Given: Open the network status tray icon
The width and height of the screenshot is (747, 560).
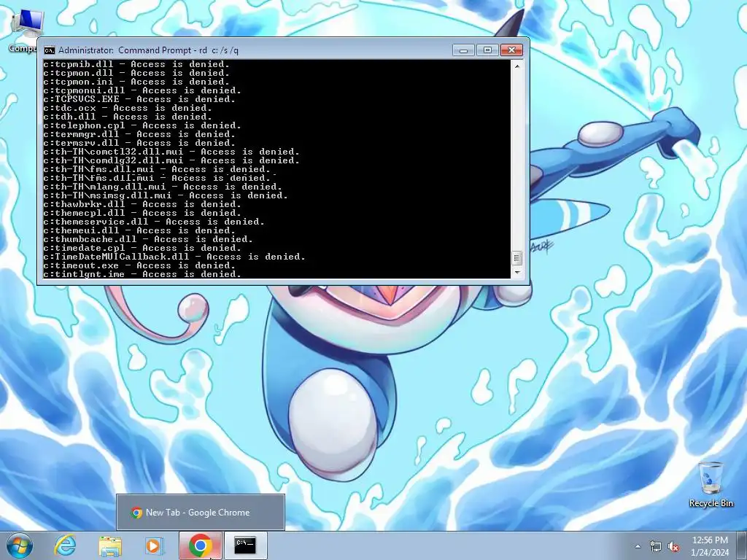Looking at the screenshot, I should pos(656,547).
